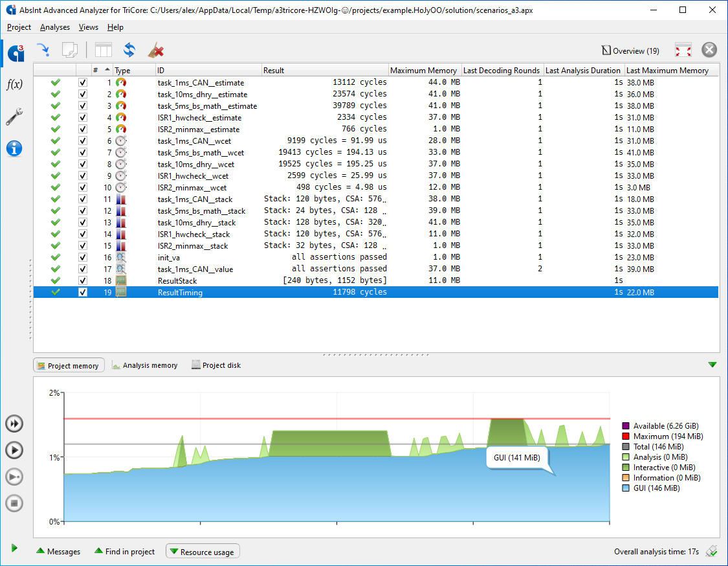Viewport: 728px width, 566px height.
Task: Click the blue arrow step toolbar icon
Action: point(43,50)
